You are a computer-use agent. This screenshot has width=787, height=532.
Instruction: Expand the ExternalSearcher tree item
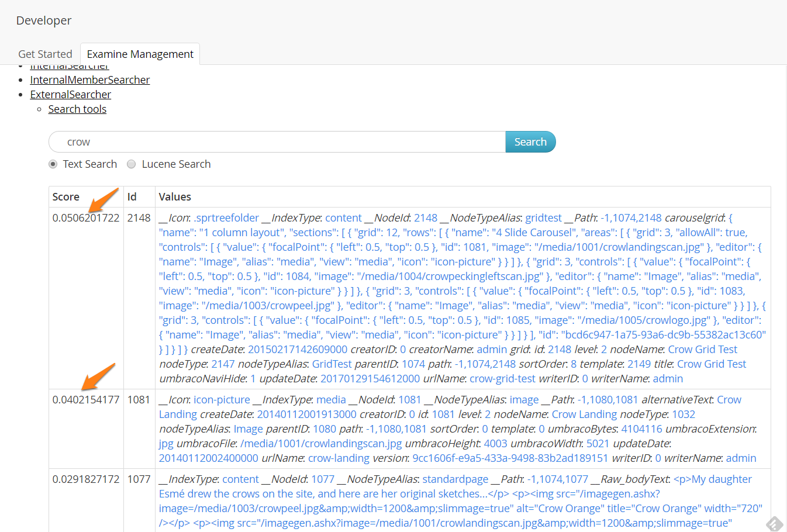tap(70, 95)
